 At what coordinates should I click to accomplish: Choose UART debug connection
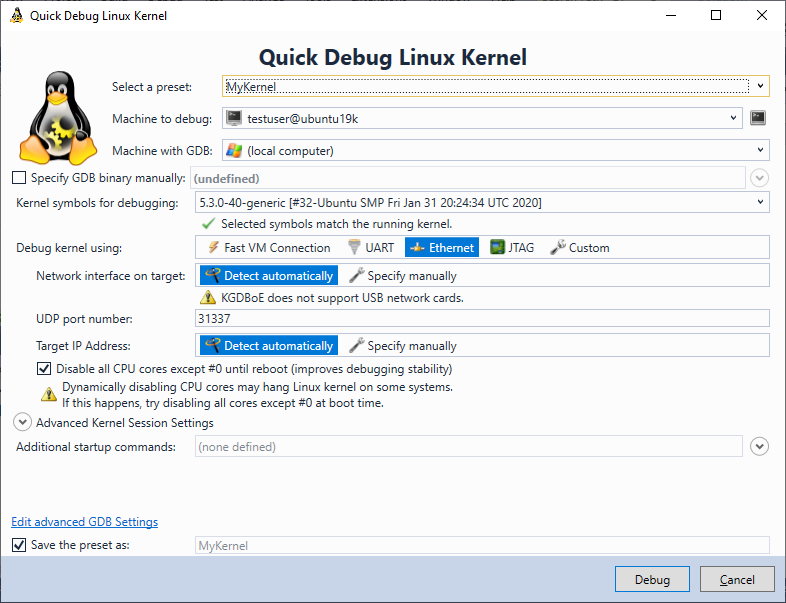click(x=371, y=248)
